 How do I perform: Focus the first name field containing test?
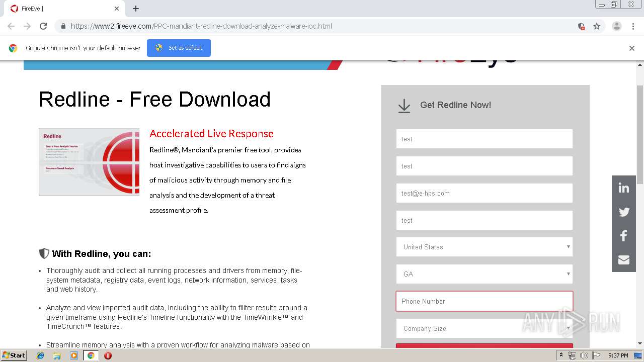(485, 139)
